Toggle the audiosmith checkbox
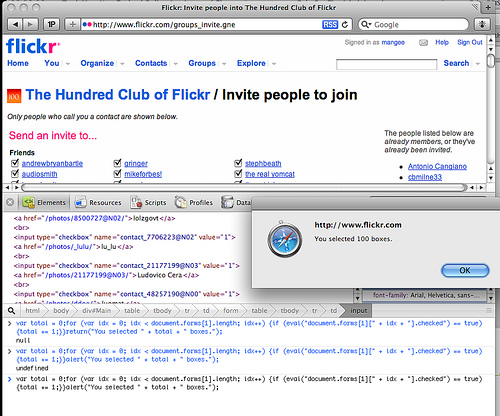The image size is (500, 416). point(15,174)
